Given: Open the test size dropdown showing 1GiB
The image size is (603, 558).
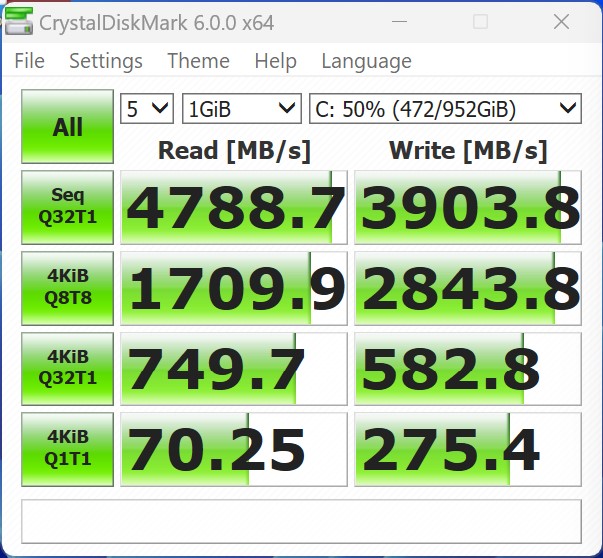Looking at the screenshot, I should [242, 109].
